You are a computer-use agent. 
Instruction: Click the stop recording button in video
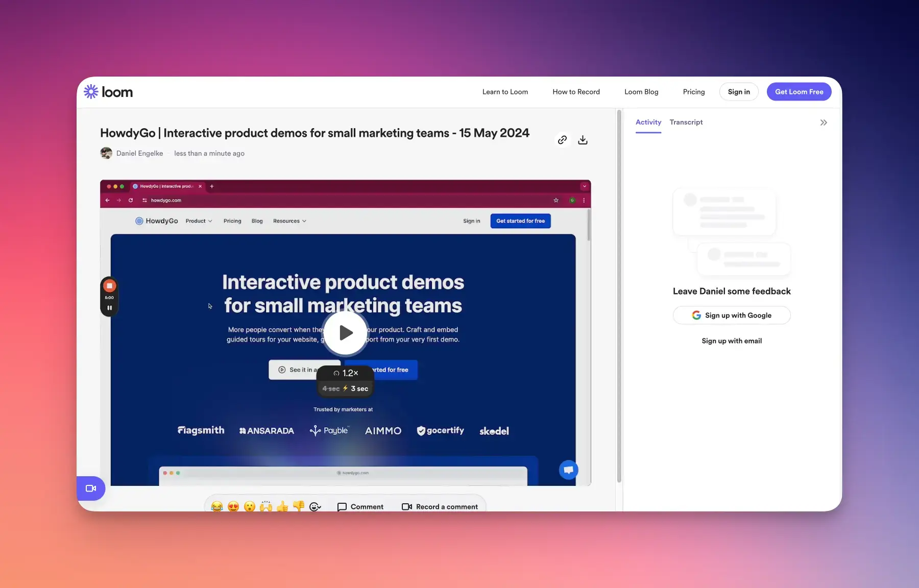tap(109, 286)
